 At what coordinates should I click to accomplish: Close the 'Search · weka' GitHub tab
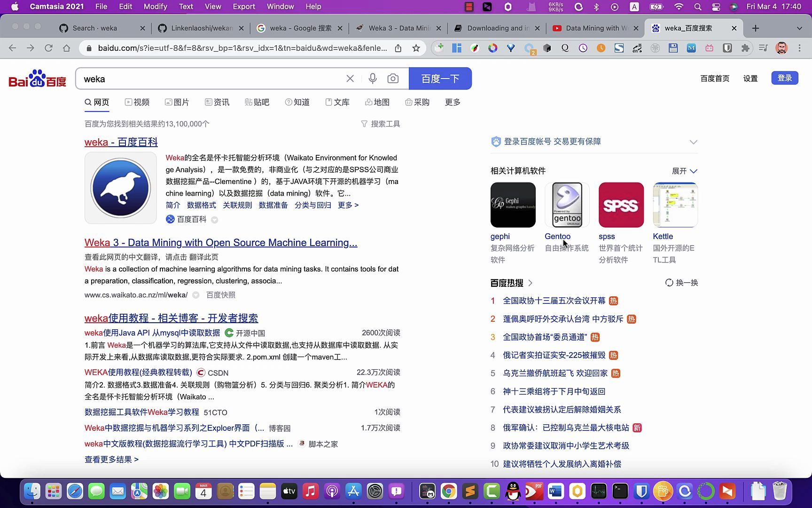tap(142, 28)
